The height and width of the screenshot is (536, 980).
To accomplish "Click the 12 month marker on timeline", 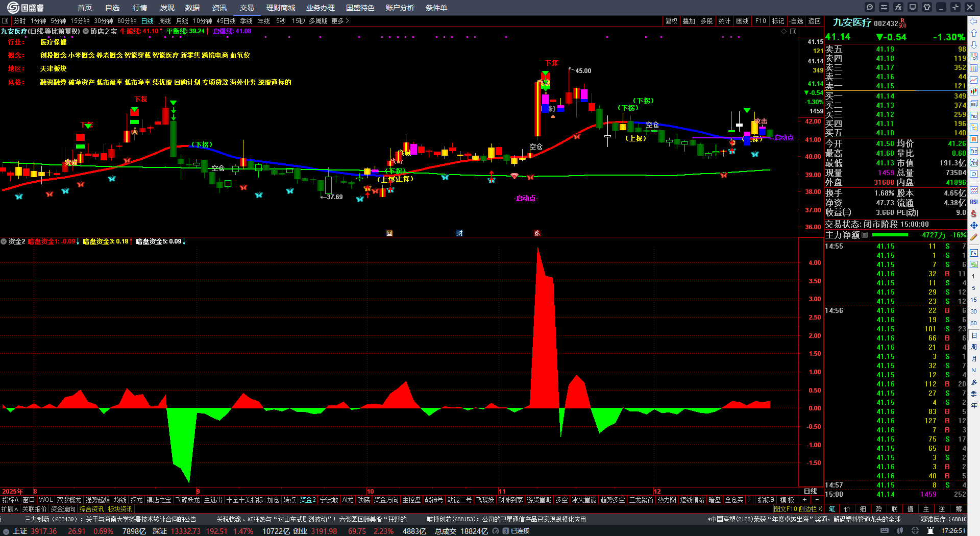I will (x=657, y=492).
